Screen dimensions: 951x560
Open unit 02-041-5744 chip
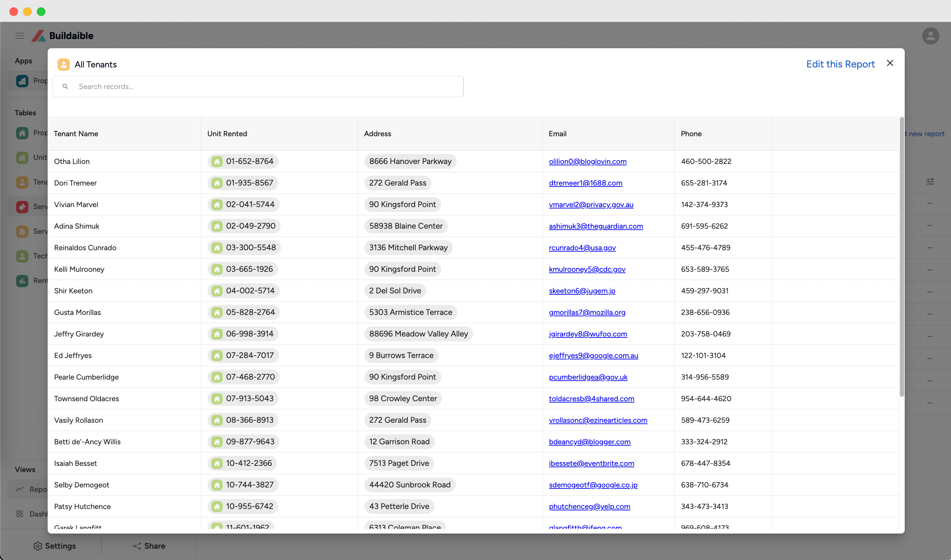(244, 204)
